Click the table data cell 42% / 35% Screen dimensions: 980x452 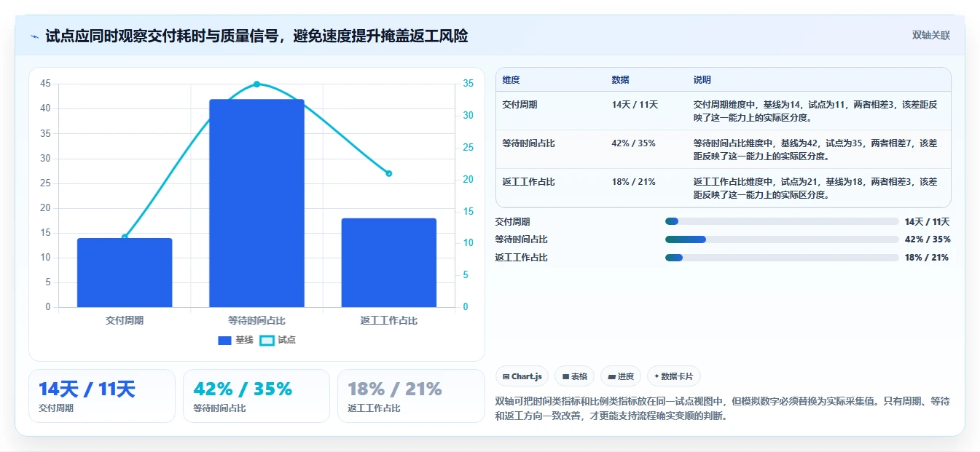pos(634,143)
